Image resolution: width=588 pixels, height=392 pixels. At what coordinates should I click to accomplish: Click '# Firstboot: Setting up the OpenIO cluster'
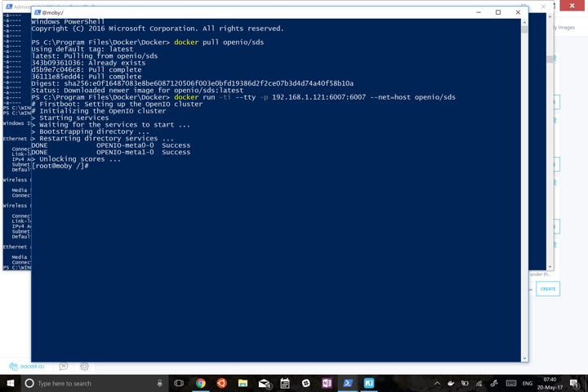(117, 104)
